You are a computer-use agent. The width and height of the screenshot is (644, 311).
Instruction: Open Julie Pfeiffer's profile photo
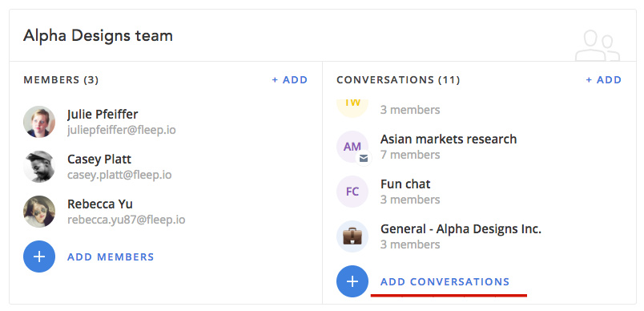39,122
